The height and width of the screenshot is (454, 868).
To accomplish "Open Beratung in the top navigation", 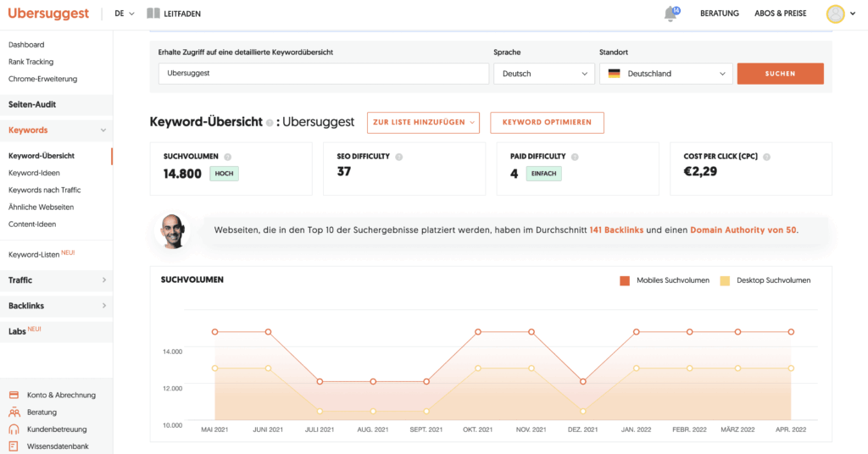I will (x=719, y=14).
